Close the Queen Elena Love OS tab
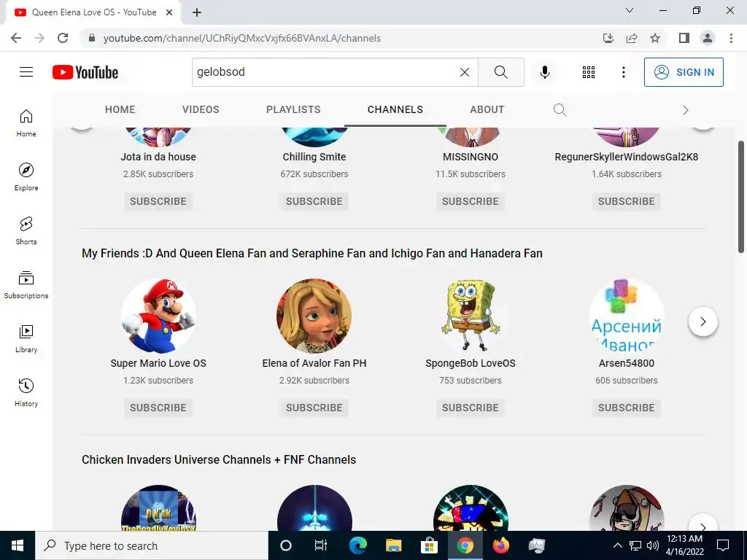Screen dimensions: 747x560 point(169,12)
